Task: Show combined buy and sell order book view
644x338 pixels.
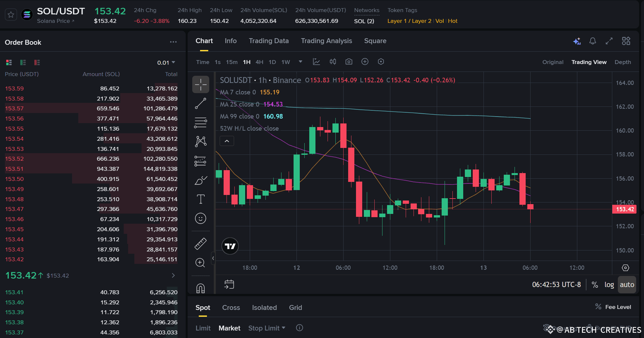Action: tap(9, 62)
